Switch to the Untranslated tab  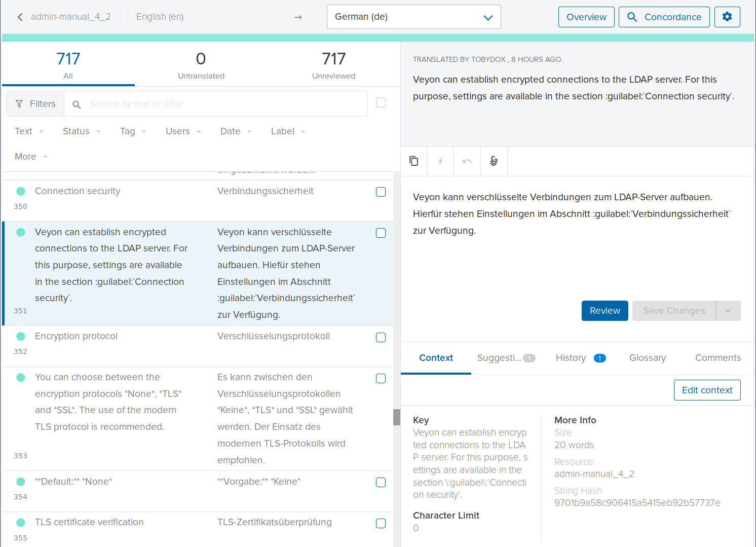[201, 65]
